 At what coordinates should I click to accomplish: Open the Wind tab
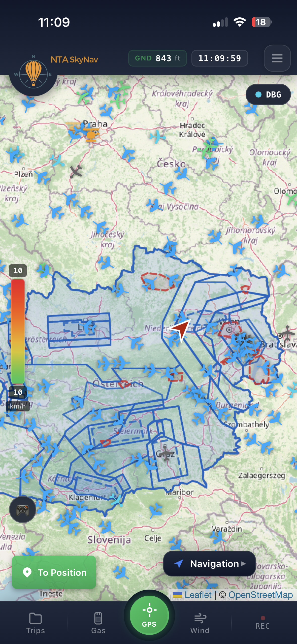coord(200,623)
